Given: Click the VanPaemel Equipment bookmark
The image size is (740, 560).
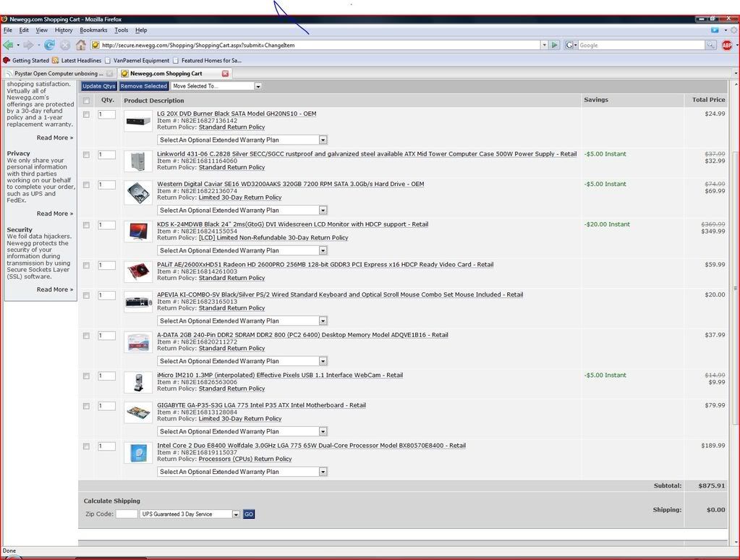Looking at the screenshot, I should coord(137,61).
